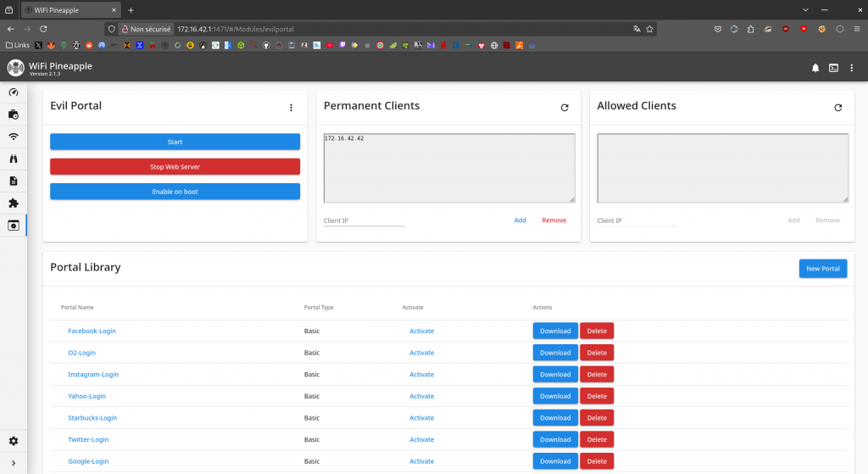The height and width of the screenshot is (474, 868).
Task: Open the Pocket save icon in toolbar
Action: point(718,29)
